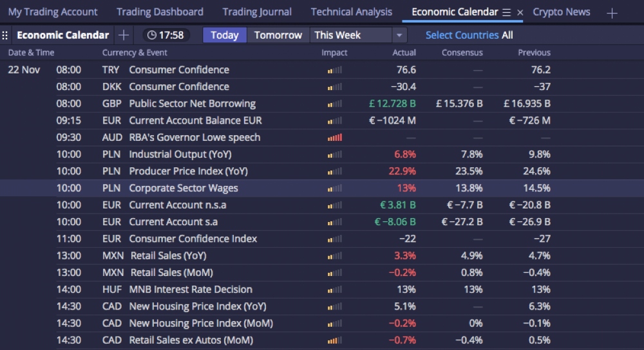Click the actual value 22.9%

click(x=402, y=171)
